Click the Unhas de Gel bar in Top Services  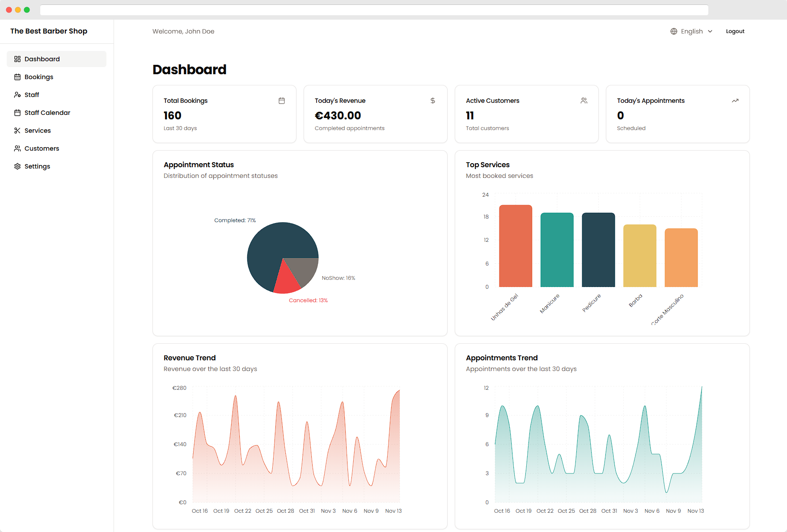pos(515,246)
